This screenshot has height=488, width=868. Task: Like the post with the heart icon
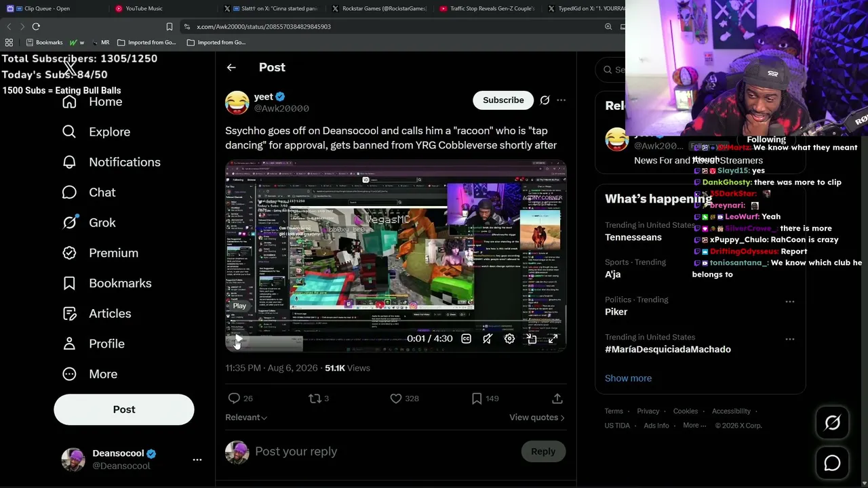396,399
